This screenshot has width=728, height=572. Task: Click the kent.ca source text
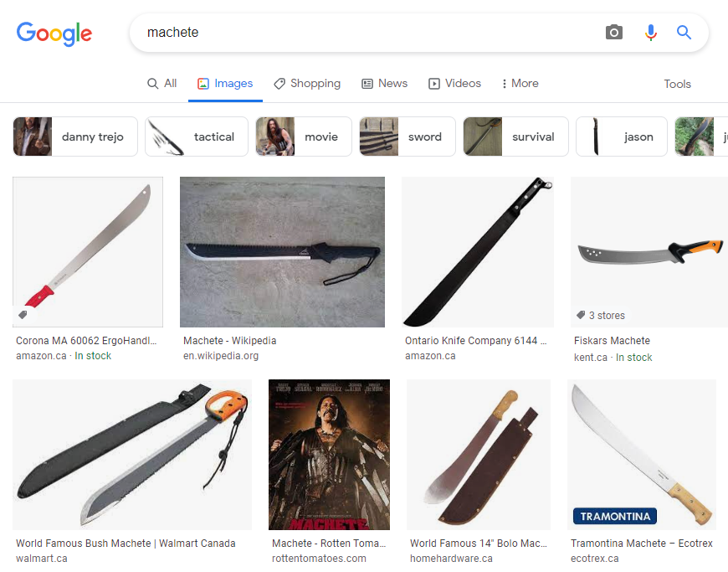(x=591, y=358)
